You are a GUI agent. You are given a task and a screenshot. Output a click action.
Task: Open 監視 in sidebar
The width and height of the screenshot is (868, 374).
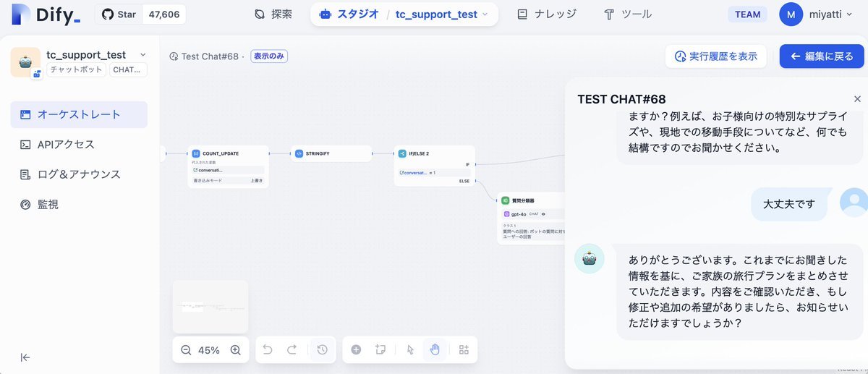tap(79, 205)
